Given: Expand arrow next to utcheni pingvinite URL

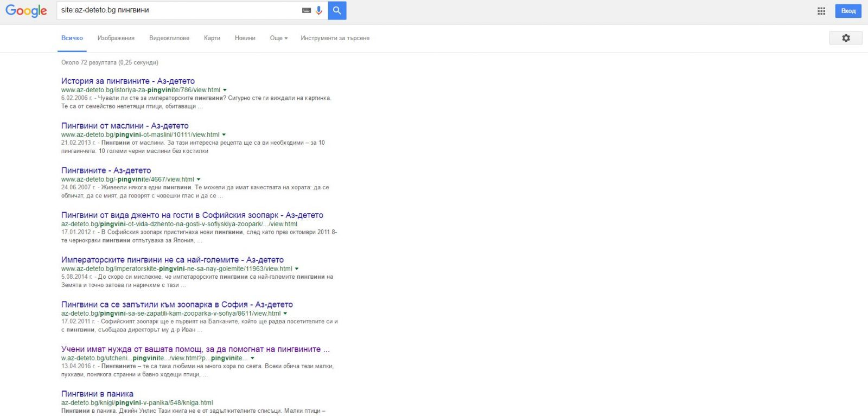Looking at the screenshot, I should (252, 358).
